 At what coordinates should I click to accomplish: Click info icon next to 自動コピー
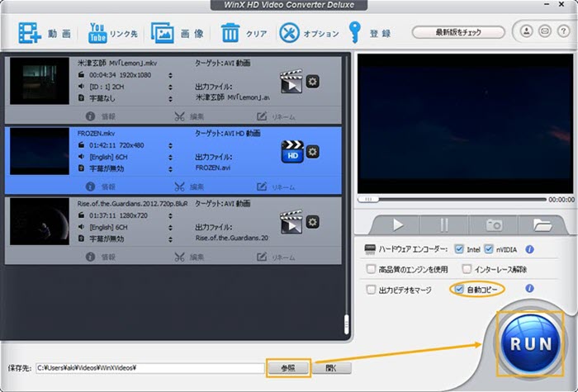[x=530, y=288]
